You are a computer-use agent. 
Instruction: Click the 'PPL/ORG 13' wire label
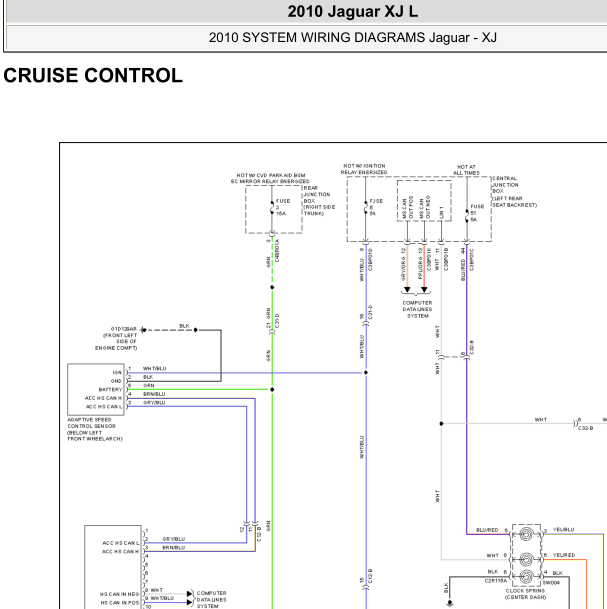[x=420, y=264]
